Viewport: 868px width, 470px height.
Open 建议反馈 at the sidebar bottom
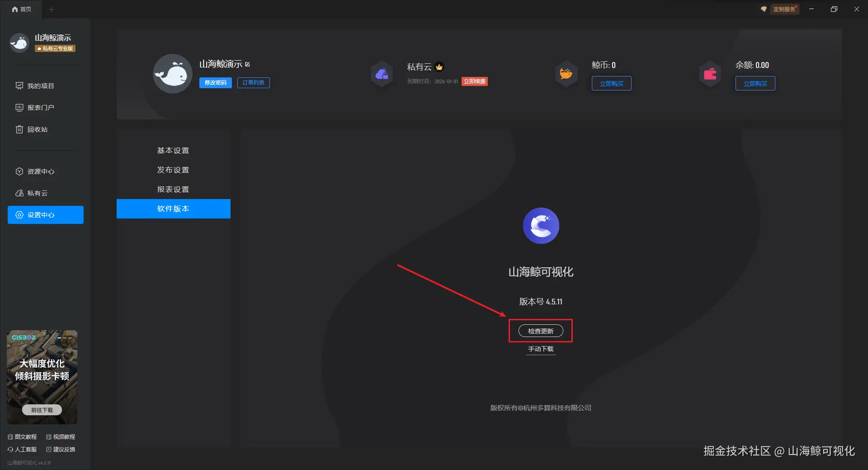61,450
